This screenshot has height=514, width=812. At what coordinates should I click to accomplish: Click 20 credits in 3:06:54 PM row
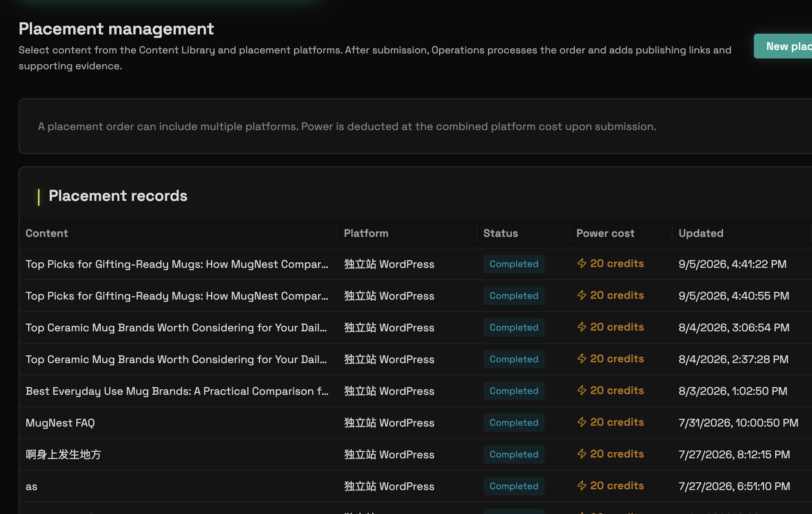coord(617,327)
